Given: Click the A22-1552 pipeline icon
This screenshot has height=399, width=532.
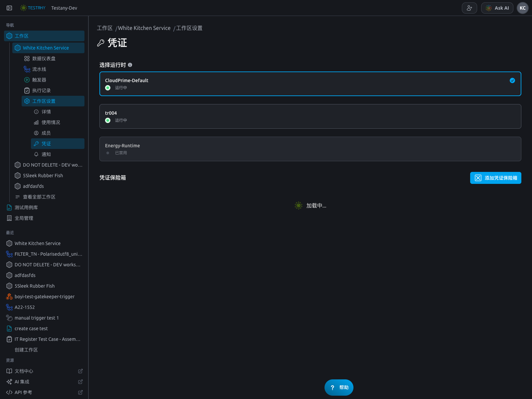Looking at the screenshot, I should click(9, 307).
